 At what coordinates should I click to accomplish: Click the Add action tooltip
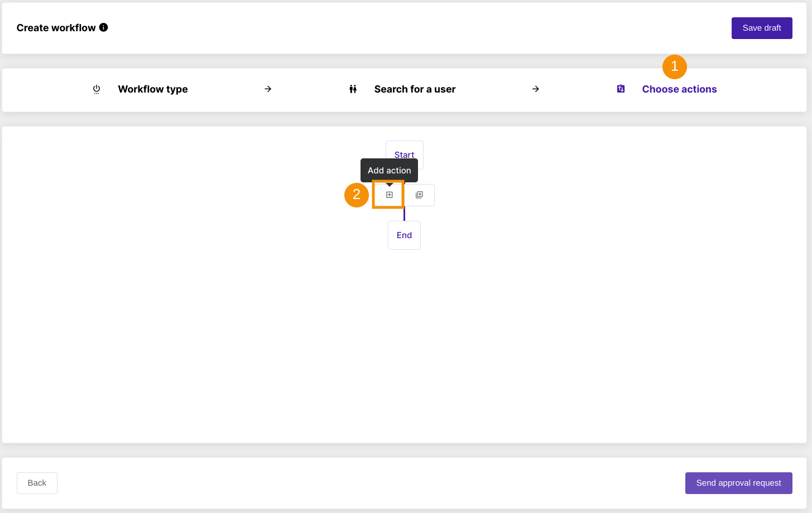point(389,171)
